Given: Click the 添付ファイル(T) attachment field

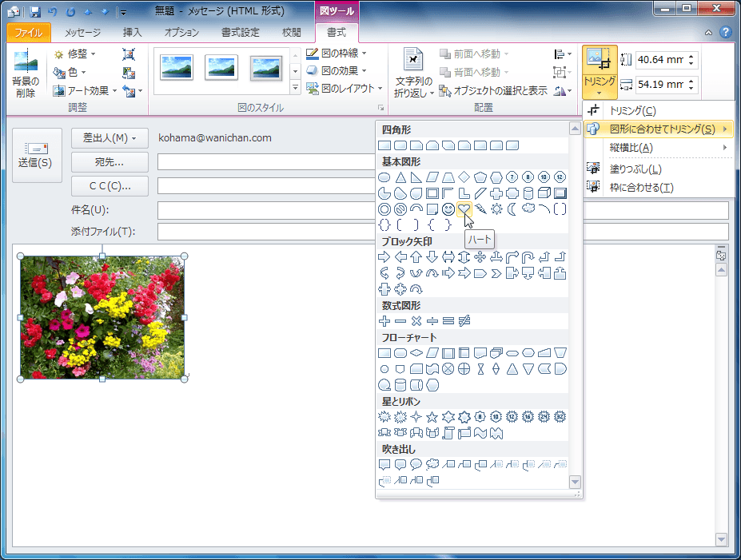Looking at the screenshot, I should [x=443, y=232].
